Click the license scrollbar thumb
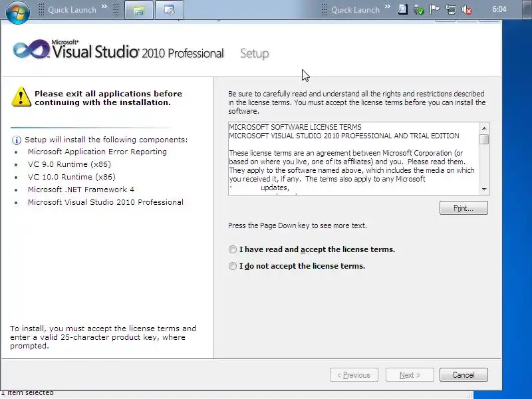This screenshot has height=399, width=532. point(484,139)
